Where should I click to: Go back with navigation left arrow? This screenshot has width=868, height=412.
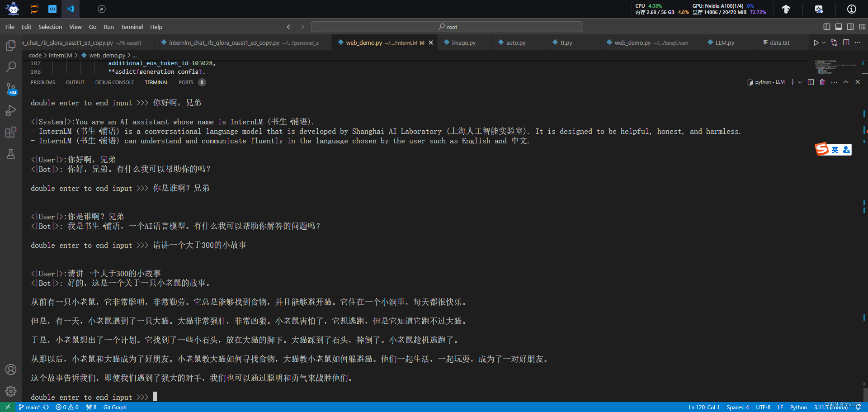290,27
